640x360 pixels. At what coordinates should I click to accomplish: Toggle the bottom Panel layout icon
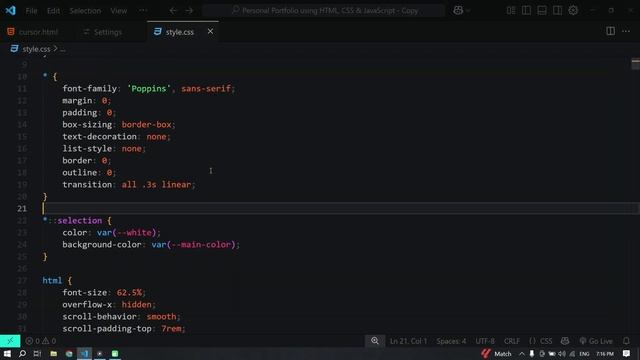(x=542, y=11)
